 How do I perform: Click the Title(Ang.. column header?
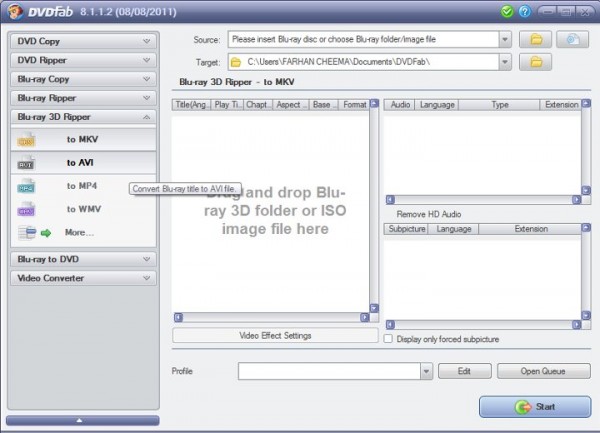[x=192, y=104]
